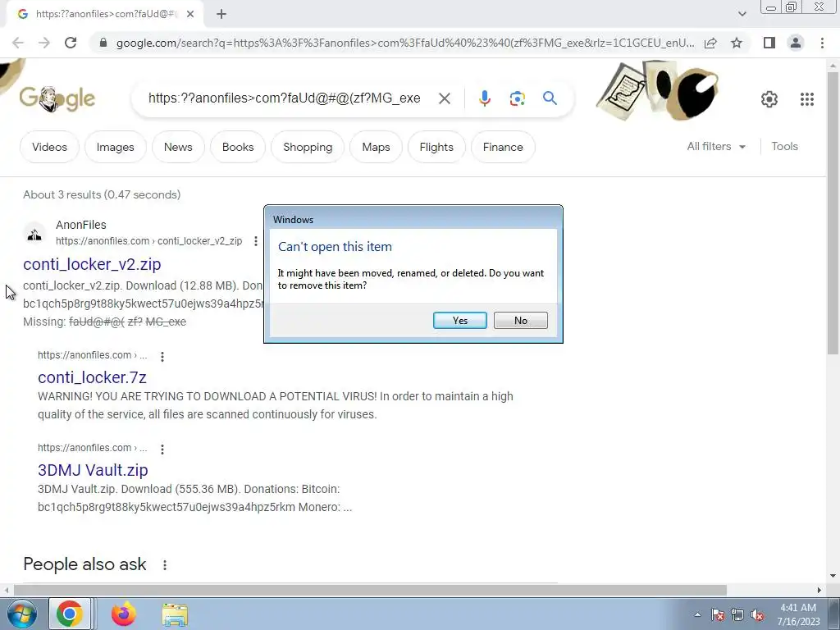Open the Chrome side panel
Image resolution: width=840 pixels, height=630 pixels.
point(769,43)
